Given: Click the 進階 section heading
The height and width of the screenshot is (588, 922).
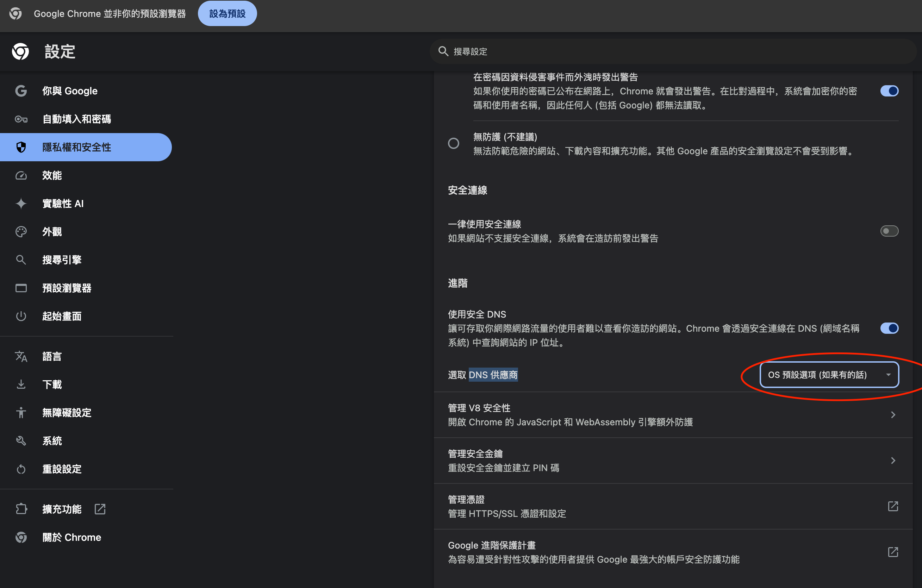Looking at the screenshot, I should tap(457, 283).
